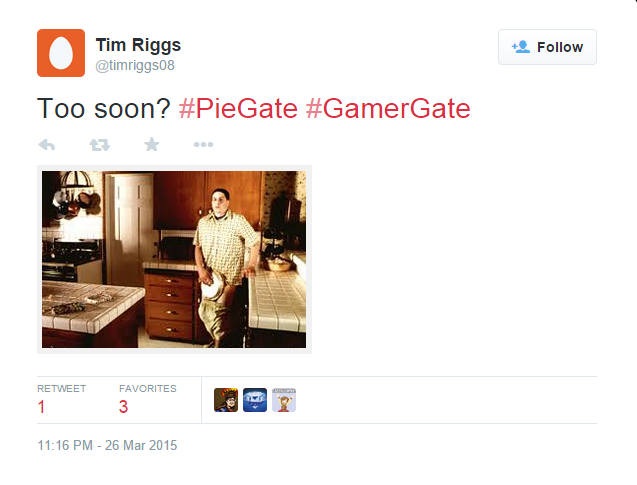Viewport: 637px width, 485px height.
Task: Open the third cartoon girl avatar
Action: [x=284, y=400]
